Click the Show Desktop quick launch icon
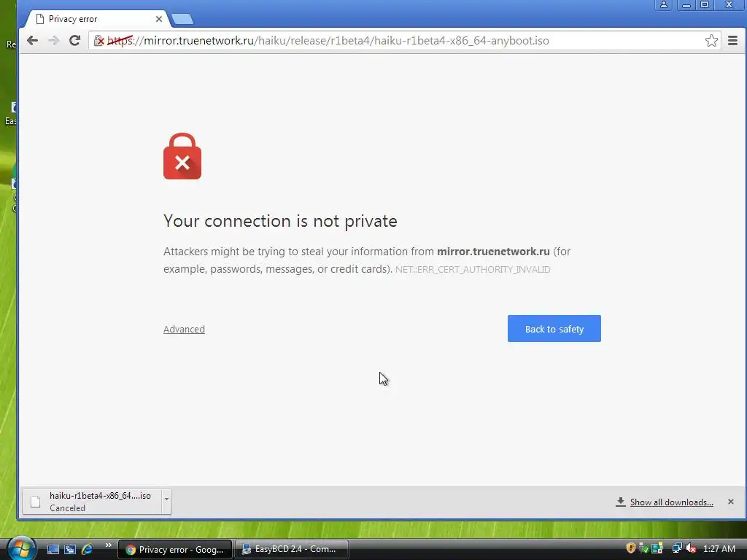 pos(53,549)
